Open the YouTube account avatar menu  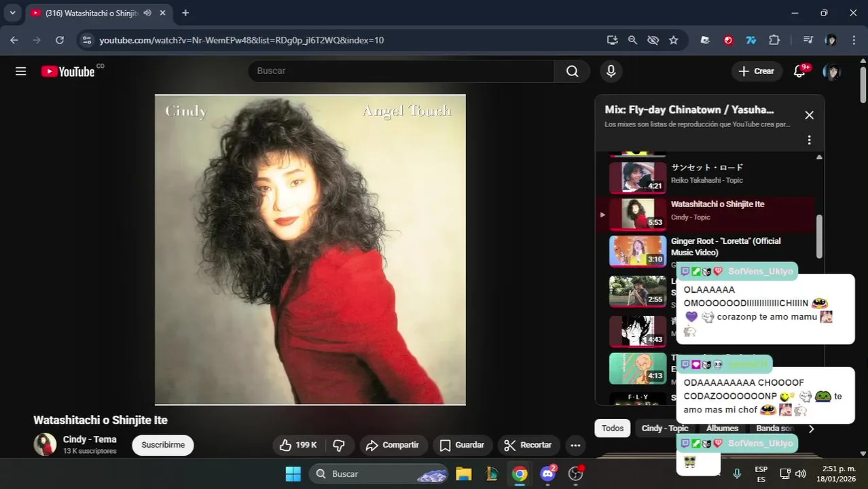[x=831, y=71]
